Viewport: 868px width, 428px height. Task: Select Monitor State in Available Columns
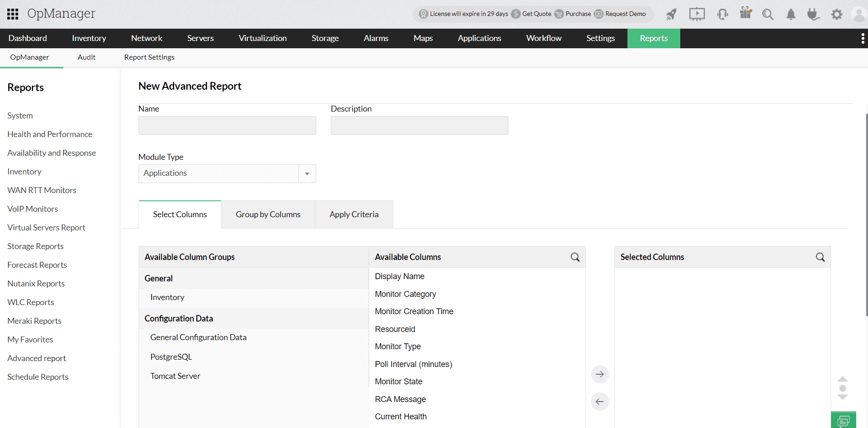click(398, 381)
